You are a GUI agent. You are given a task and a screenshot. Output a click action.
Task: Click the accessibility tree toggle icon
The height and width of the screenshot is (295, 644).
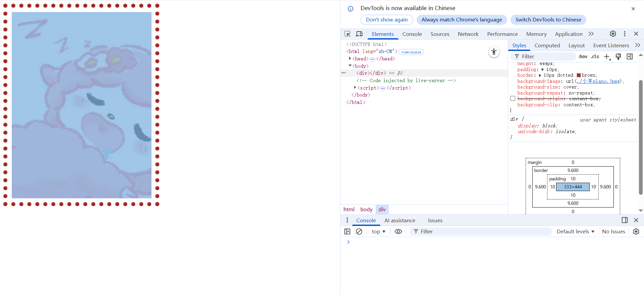pos(494,52)
